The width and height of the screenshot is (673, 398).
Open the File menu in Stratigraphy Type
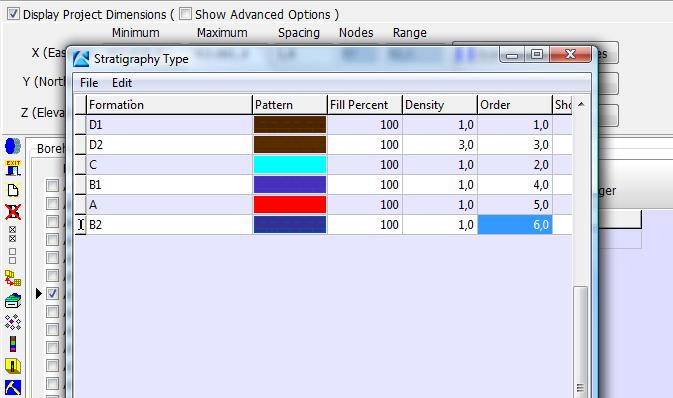(x=89, y=83)
